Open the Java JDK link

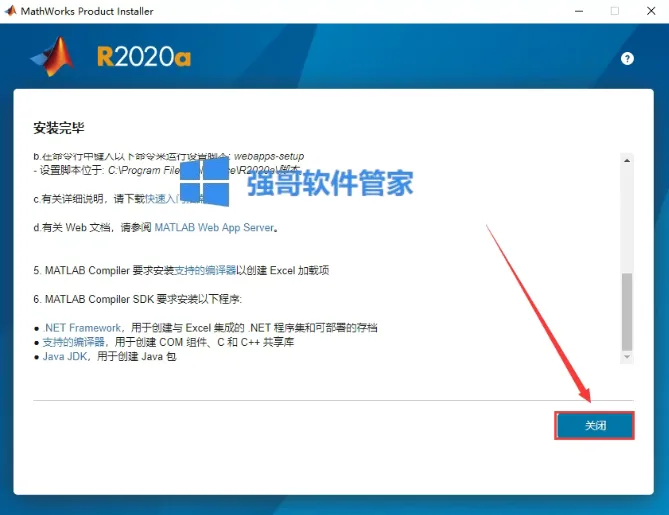65,356
